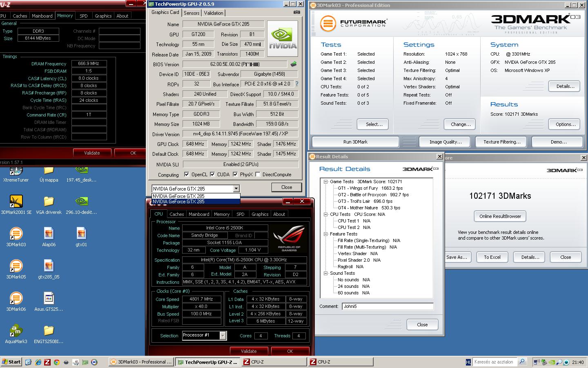The width and height of the screenshot is (588, 368).
Task: Click into the Comment field containing Johni5
Action: tap(388, 306)
